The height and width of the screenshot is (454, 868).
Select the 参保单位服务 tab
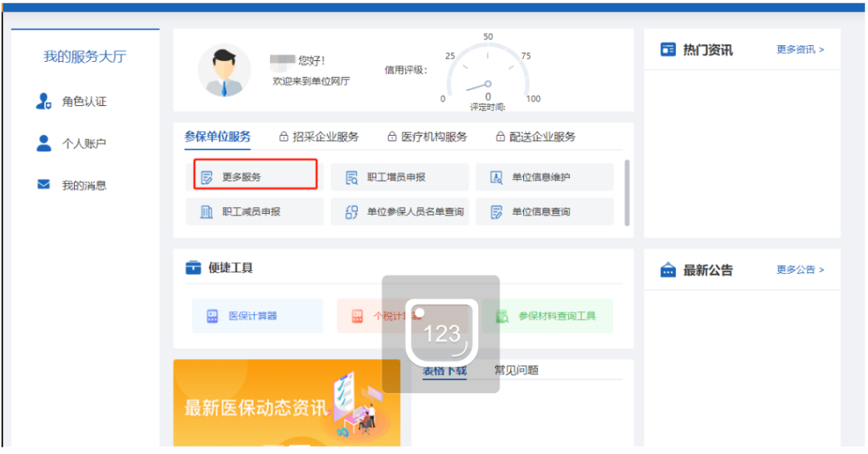218,137
